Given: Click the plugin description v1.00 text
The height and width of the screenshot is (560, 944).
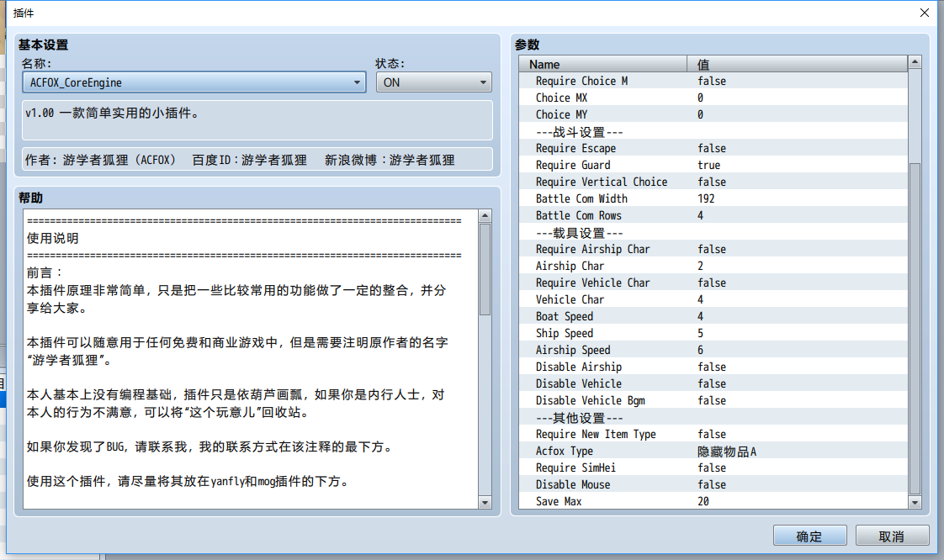Looking at the screenshot, I should pos(112,113).
